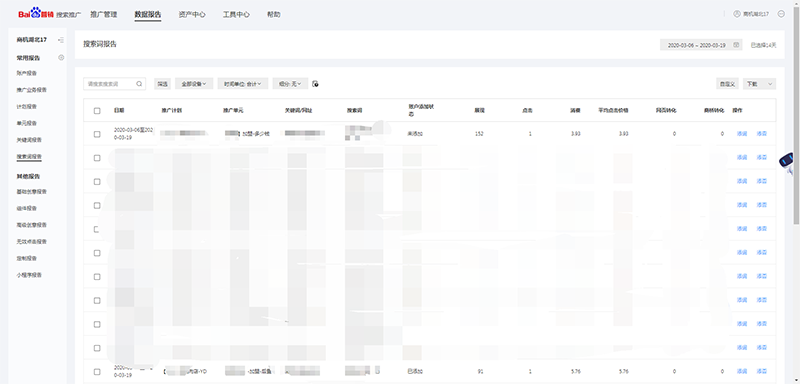Click the 推广单元 column header
Screen dimensions: 800x384
[x=233, y=110]
